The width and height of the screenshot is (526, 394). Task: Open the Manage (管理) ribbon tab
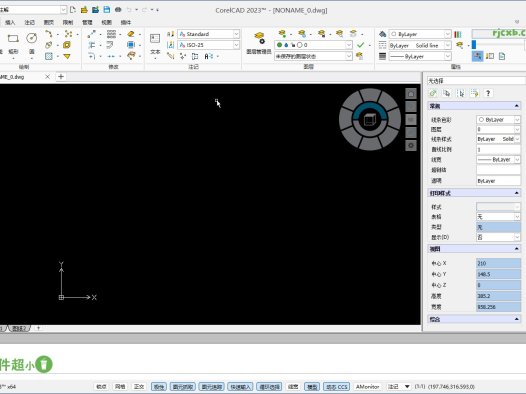coord(87,22)
